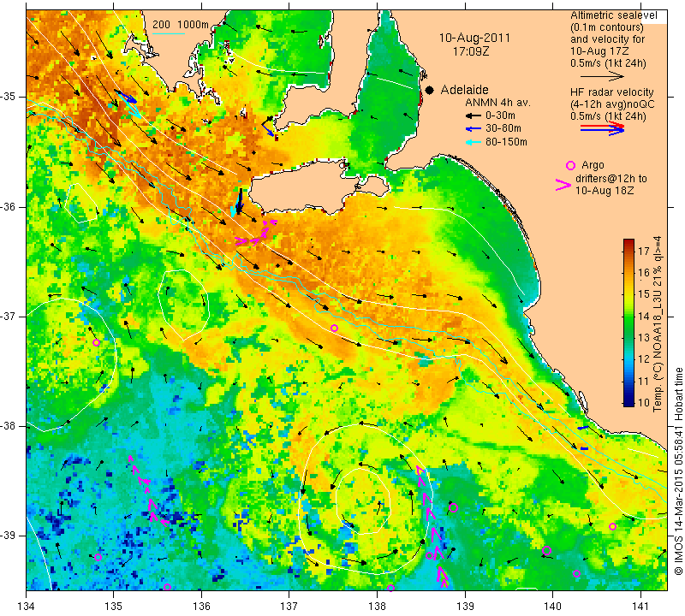Click the longitude 134 axis label
The width and height of the screenshot is (685, 616).
coord(27,607)
